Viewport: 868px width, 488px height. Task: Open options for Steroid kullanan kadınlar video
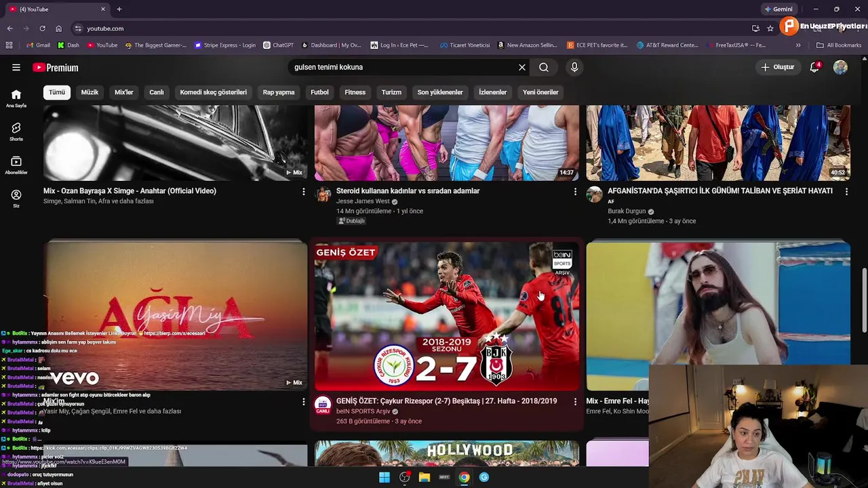pos(575,192)
